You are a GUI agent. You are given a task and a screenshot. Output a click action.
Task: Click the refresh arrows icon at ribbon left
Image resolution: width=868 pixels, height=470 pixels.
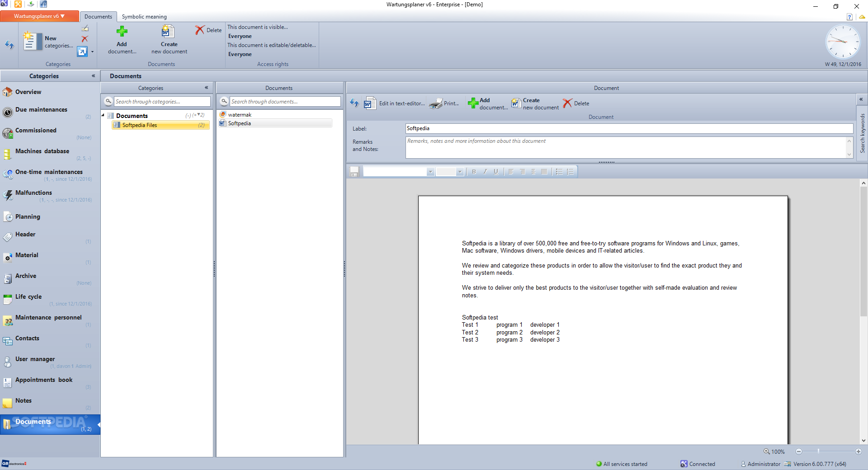point(9,45)
